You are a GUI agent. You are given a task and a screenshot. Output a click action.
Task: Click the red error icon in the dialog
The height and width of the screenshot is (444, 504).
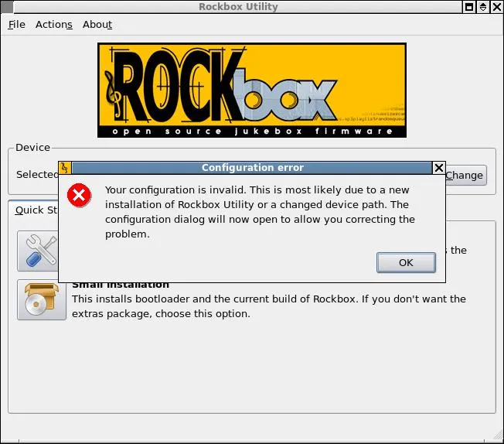click(79, 195)
